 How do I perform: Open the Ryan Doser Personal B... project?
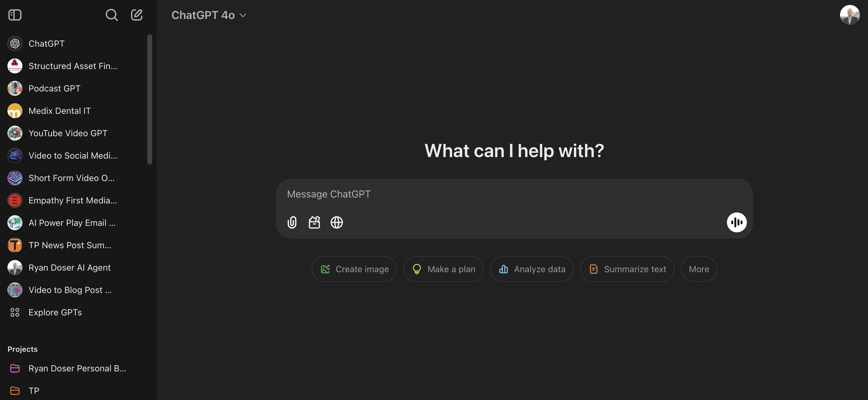click(77, 368)
